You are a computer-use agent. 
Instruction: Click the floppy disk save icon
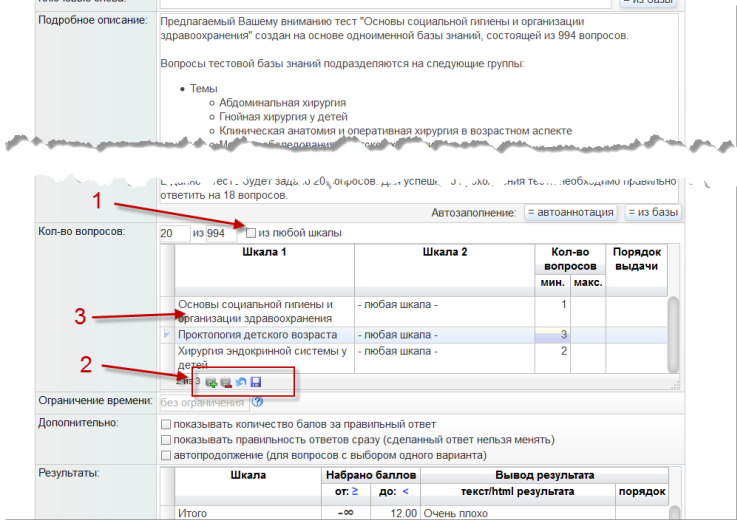click(x=256, y=382)
